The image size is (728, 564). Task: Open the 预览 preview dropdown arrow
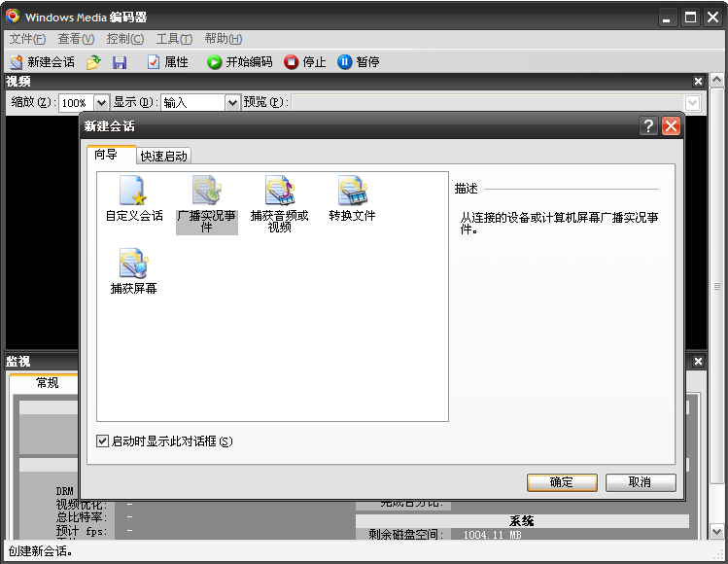point(692,103)
